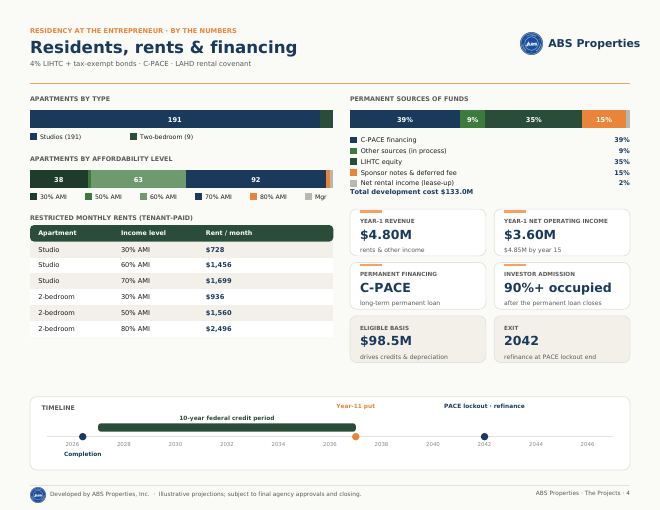Select the Studio 70% AMI $1,699 row

[x=181, y=281]
